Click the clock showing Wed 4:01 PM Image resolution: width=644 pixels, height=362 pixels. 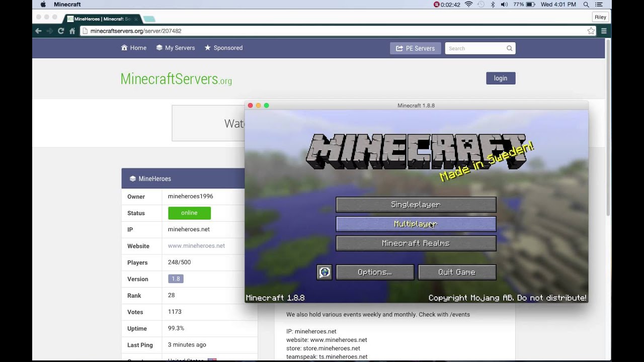point(558,5)
